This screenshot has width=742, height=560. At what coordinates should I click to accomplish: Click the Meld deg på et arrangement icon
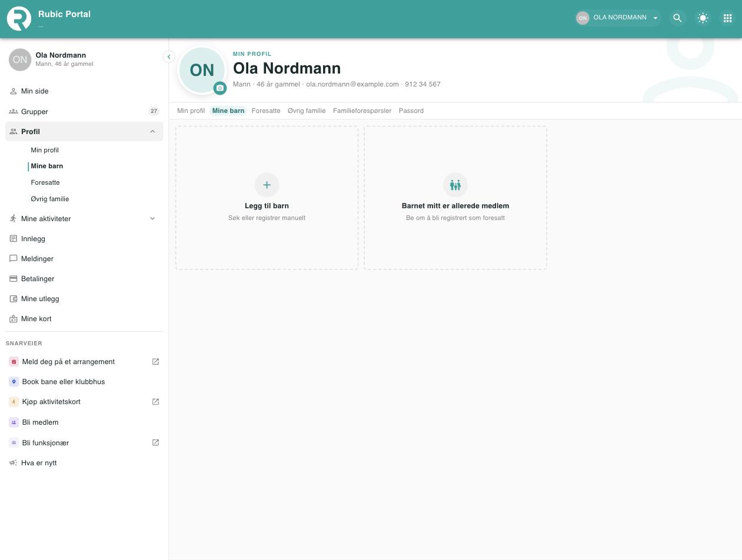[x=14, y=362]
